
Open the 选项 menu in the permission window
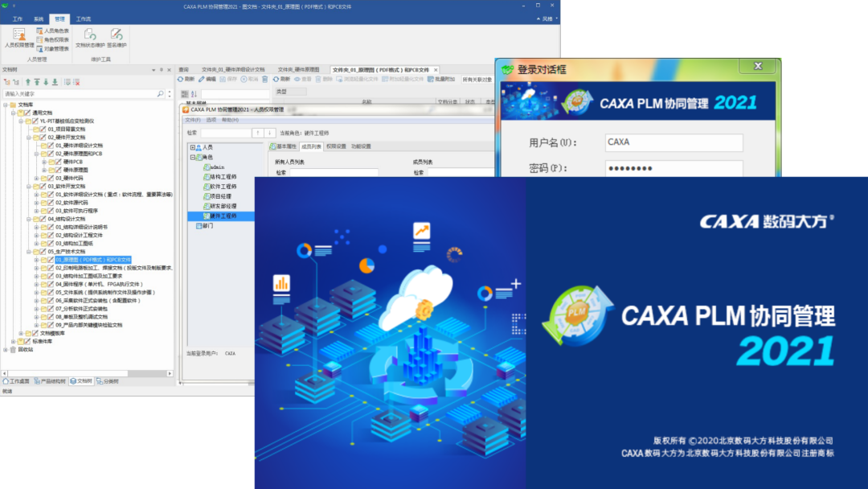click(x=211, y=120)
